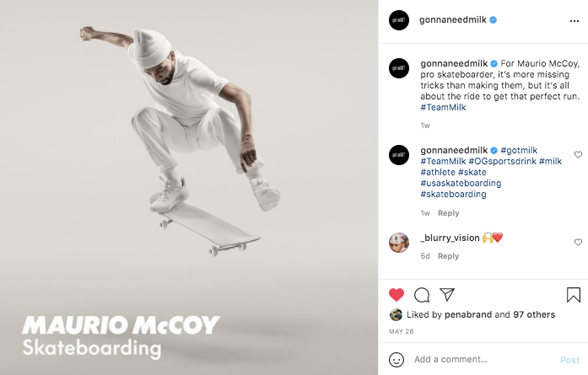Open the three-dot more options menu
588x375 pixels.
point(575,21)
